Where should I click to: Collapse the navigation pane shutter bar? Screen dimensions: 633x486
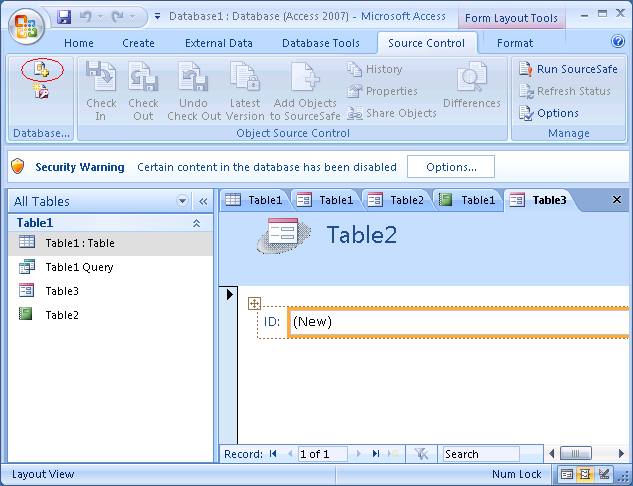point(202,201)
